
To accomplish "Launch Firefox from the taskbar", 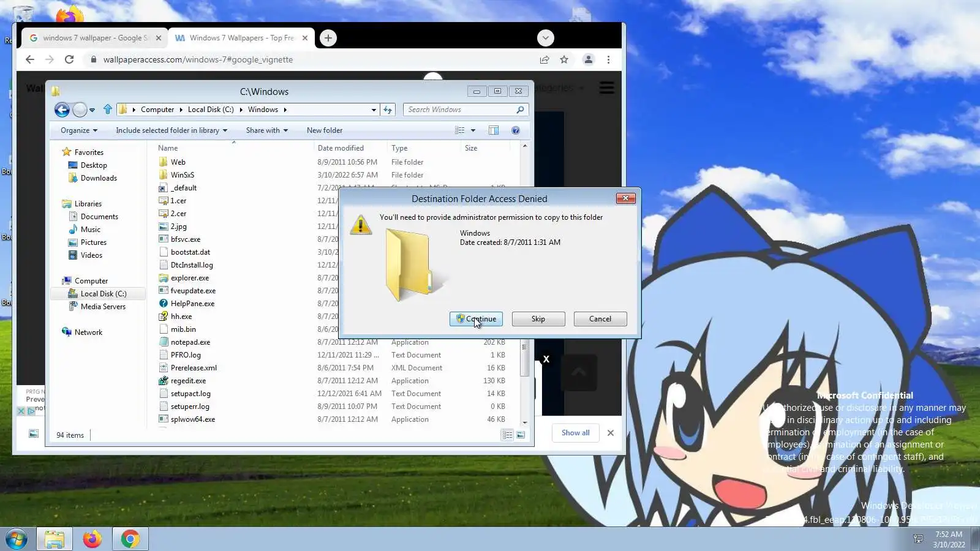I will click(92, 539).
